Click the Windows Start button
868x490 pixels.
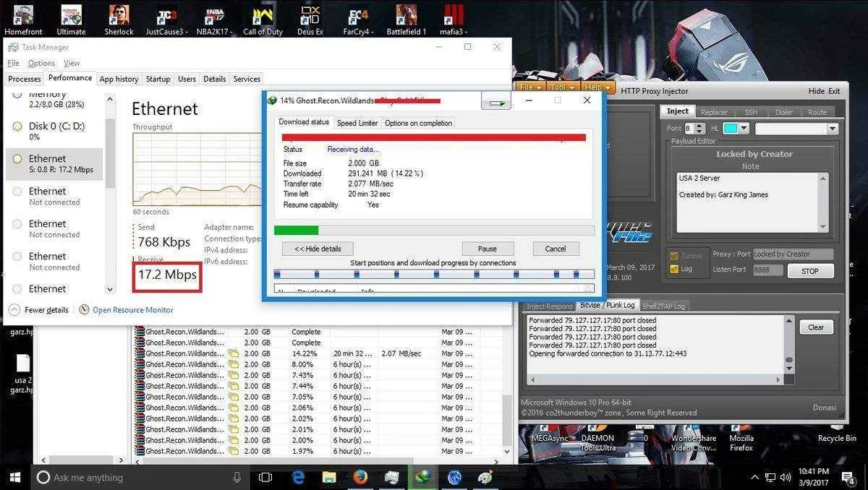point(14,477)
